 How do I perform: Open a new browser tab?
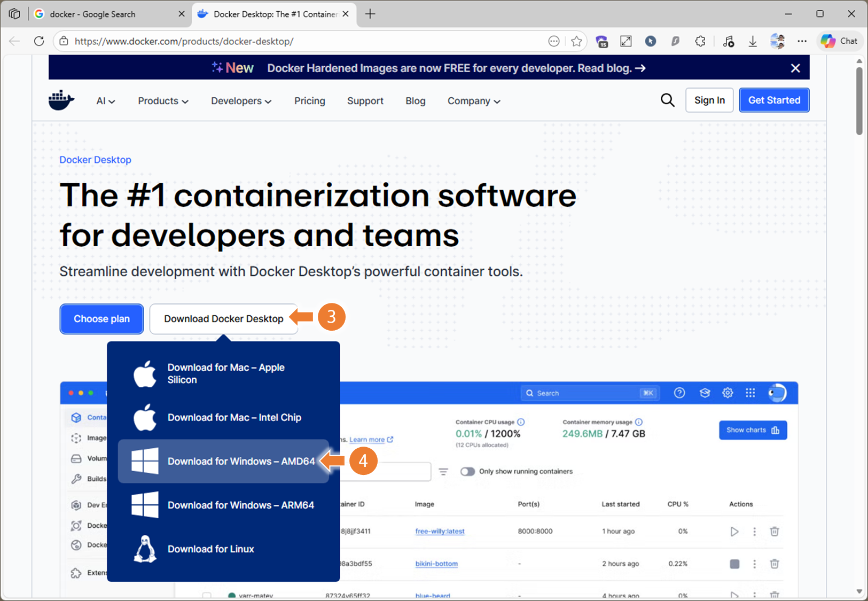pyautogui.click(x=370, y=14)
